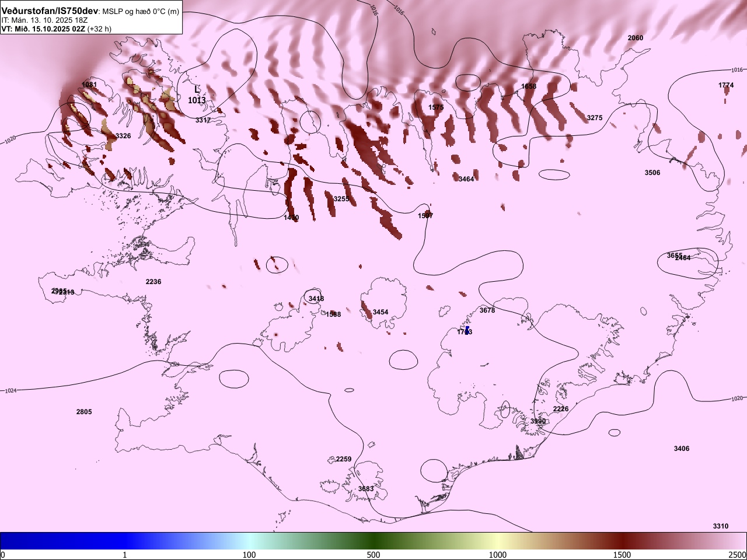Click the L 1013 low pressure marker

tap(197, 94)
